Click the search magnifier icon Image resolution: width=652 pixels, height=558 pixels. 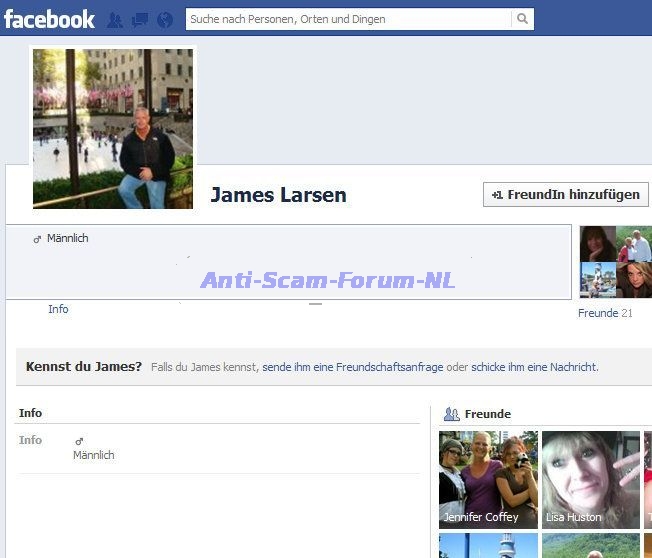coord(522,19)
